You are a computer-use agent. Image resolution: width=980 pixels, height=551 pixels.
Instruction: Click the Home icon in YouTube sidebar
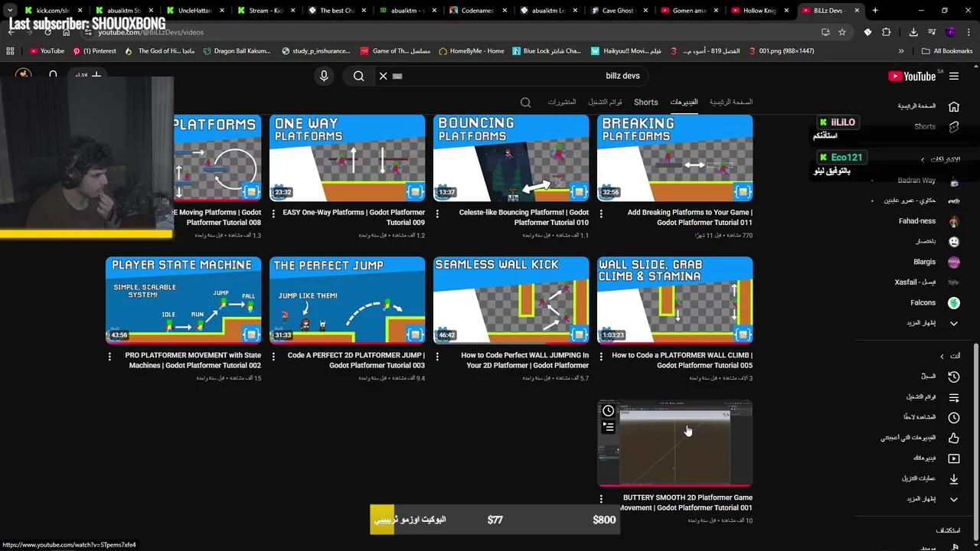[954, 106]
